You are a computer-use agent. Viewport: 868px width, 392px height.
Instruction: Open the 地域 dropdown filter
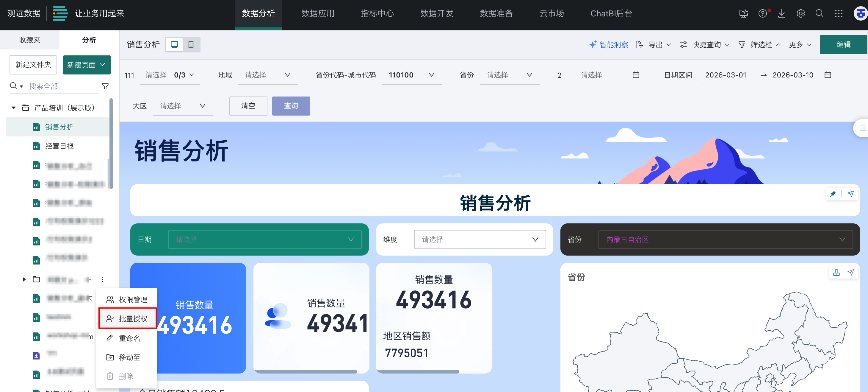point(267,75)
